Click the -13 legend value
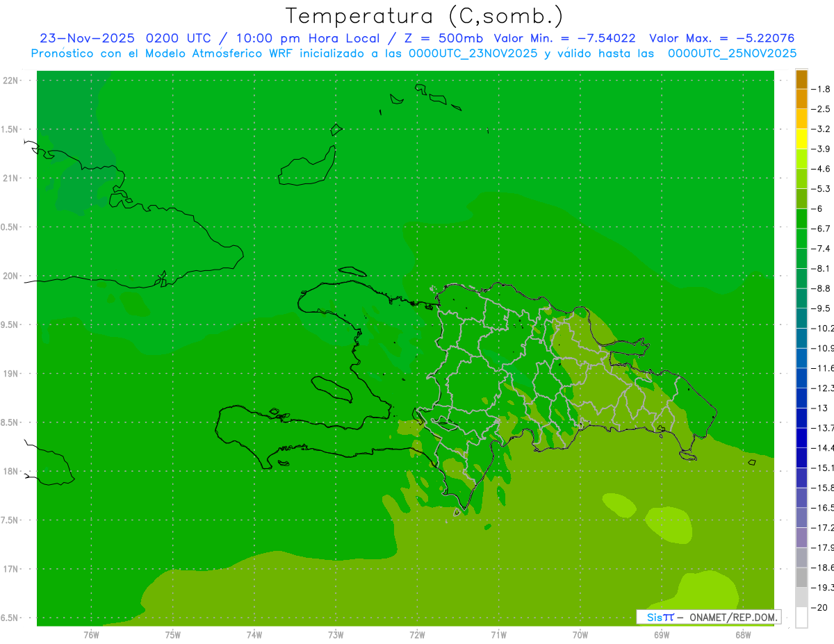 click(820, 408)
